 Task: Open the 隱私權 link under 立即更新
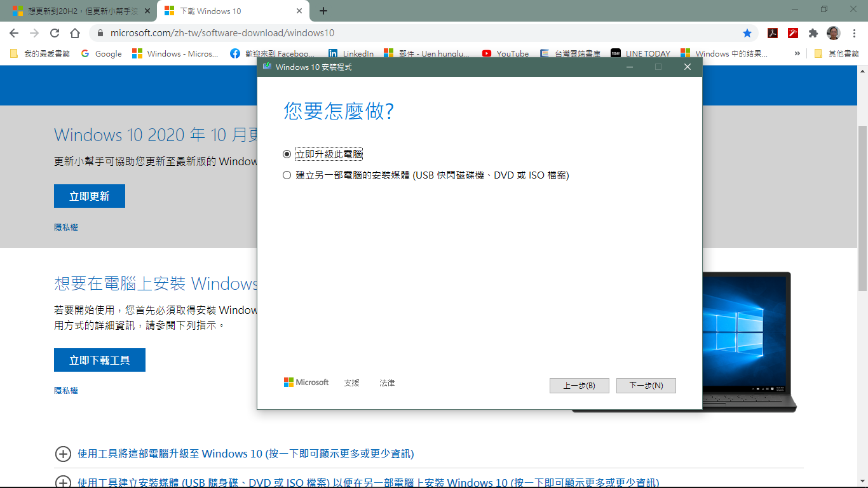(x=66, y=227)
